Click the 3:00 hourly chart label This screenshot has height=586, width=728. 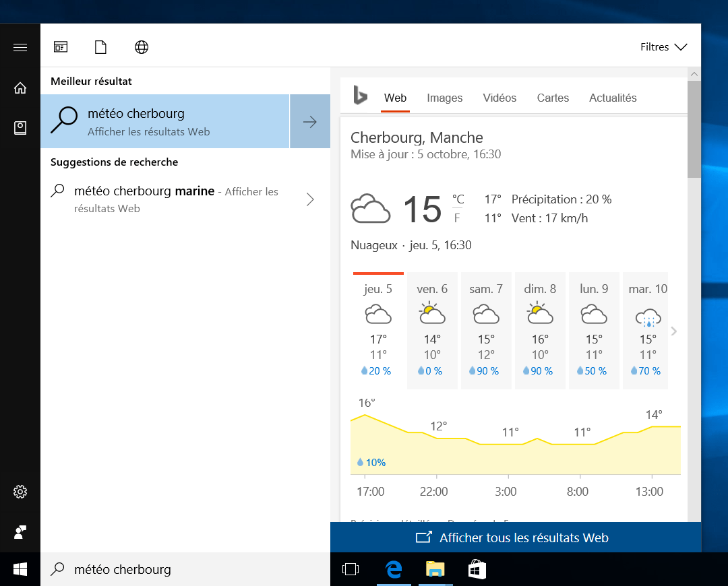pos(506,491)
